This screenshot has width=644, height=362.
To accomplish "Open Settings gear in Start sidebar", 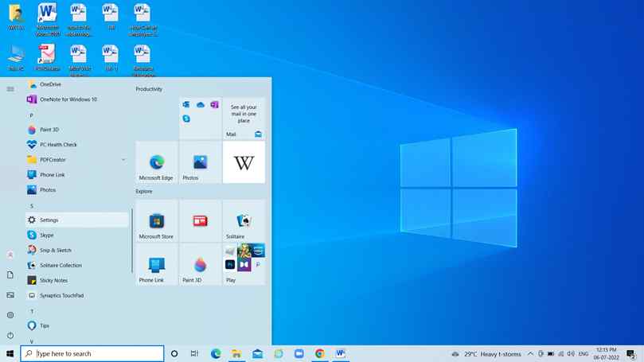I will [x=10, y=315].
